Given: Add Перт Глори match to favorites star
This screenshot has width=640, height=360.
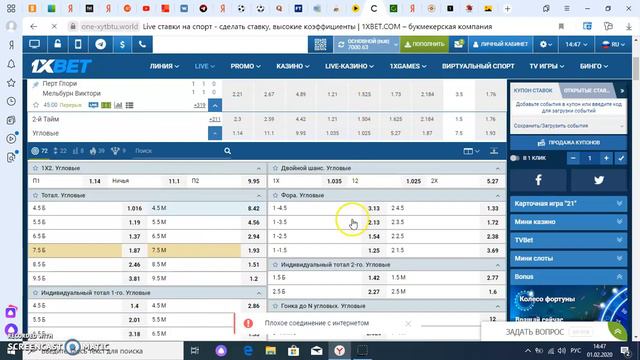Looking at the screenshot, I should [36, 105].
